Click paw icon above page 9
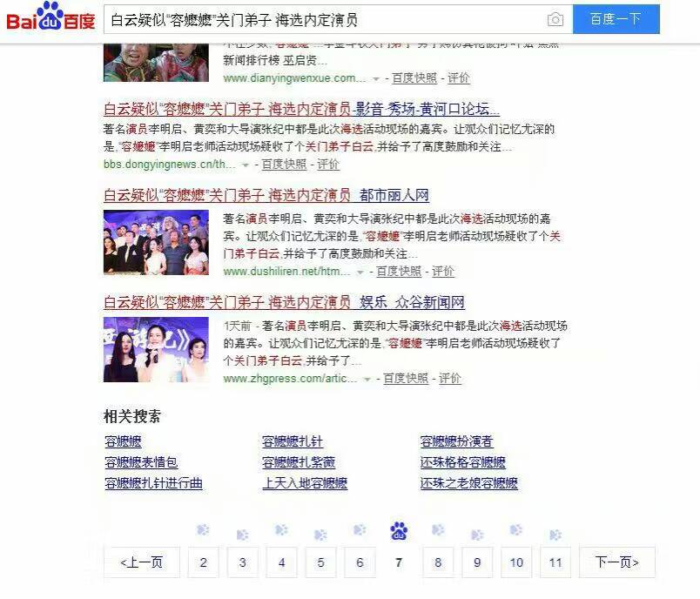The width and height of the screenshot is (700, 599). click(x=477, y=535)
